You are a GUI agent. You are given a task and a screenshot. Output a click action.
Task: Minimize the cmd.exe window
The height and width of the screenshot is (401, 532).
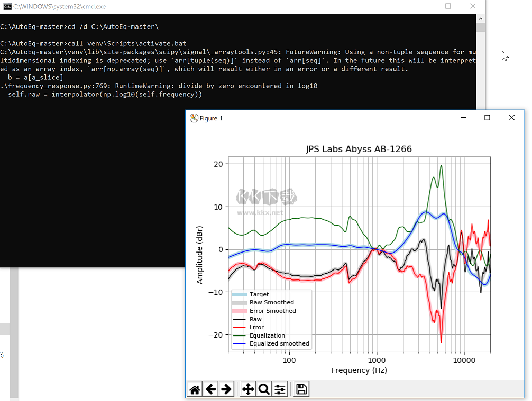424,6
